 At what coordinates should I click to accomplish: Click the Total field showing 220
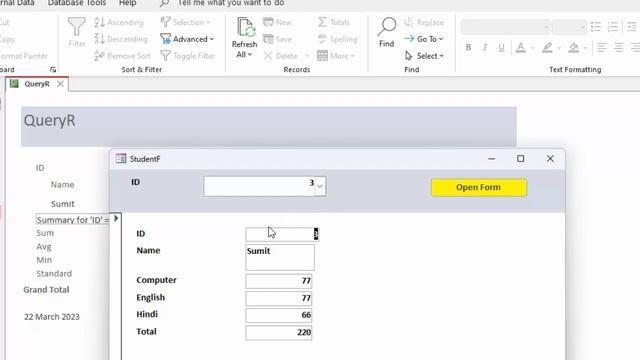pos(279,333)
